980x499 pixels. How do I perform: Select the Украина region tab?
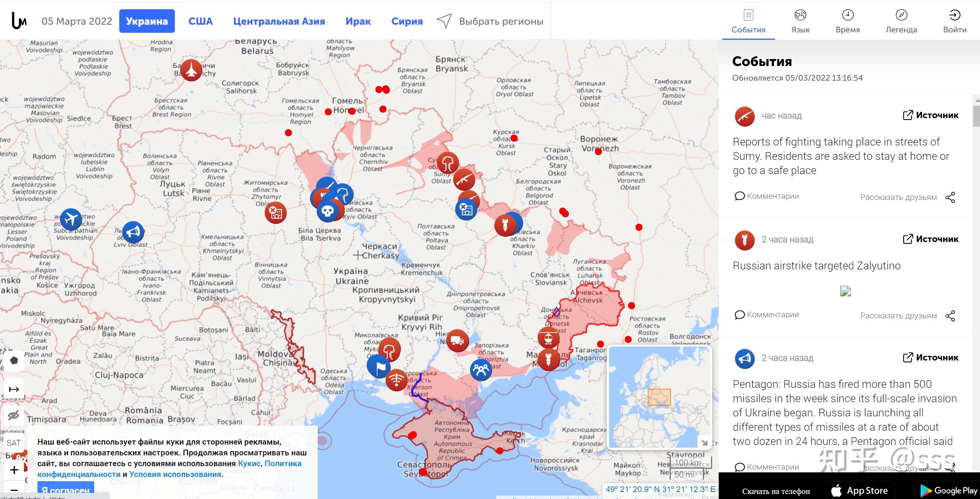click(x=147, y=21)
